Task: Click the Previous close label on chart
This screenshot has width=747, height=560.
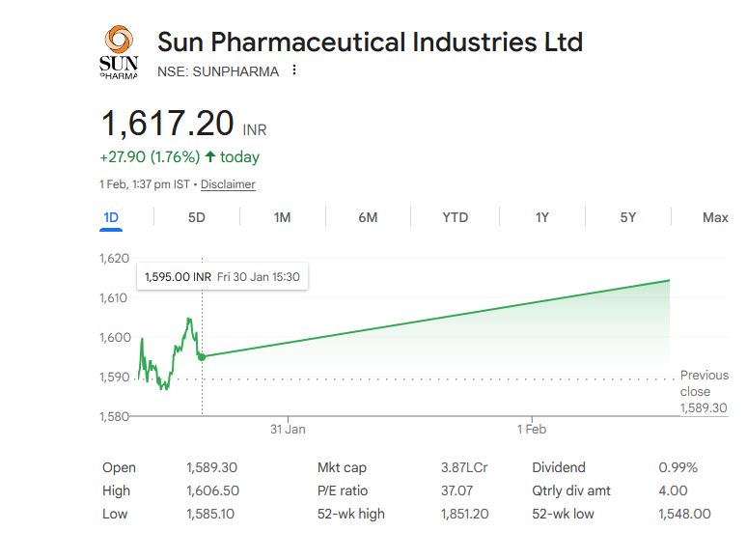Action: click(x=705, y=383)
